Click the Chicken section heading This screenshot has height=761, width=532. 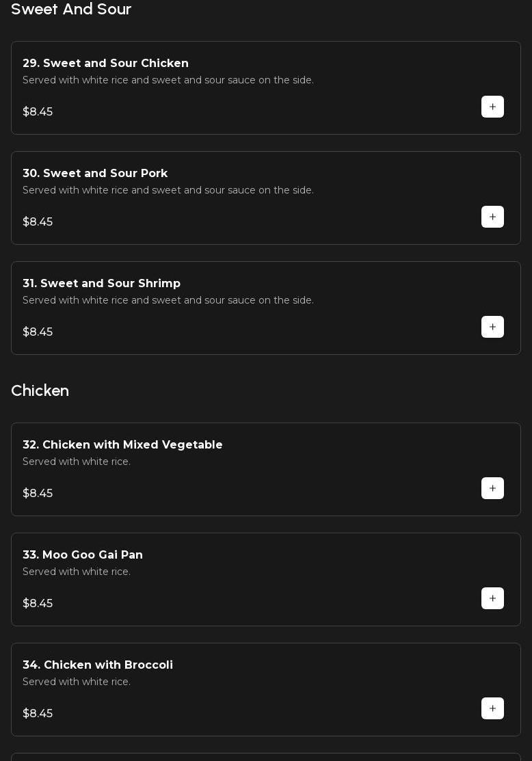(40, 391)
